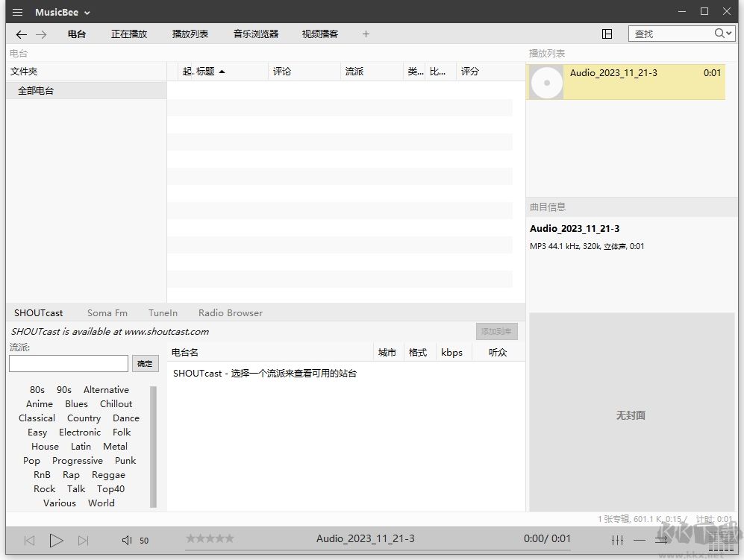This screenshot has height=560, width=744.
Task: Click the panel layout icon beside the search box
Action: [x=607, y=34]
